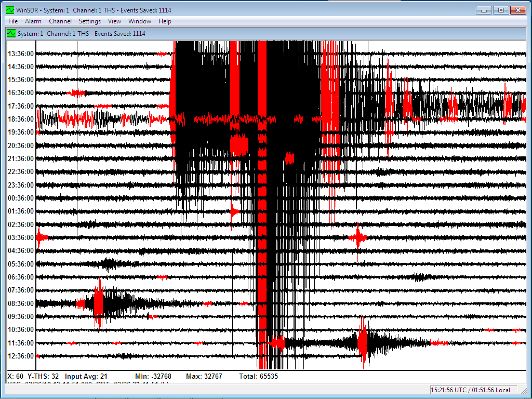Open the Help menu
This screenshot has width=532, height=399.
coord(165,21)
